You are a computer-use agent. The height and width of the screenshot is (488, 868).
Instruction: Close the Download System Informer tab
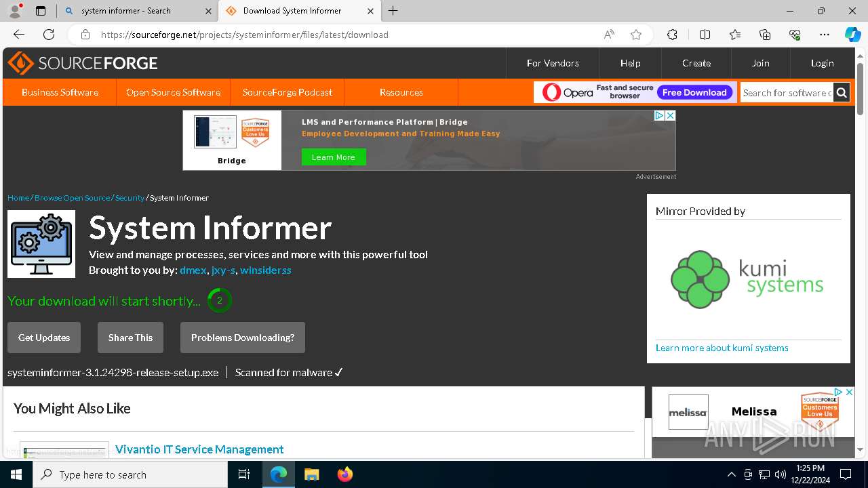[370, 11]
